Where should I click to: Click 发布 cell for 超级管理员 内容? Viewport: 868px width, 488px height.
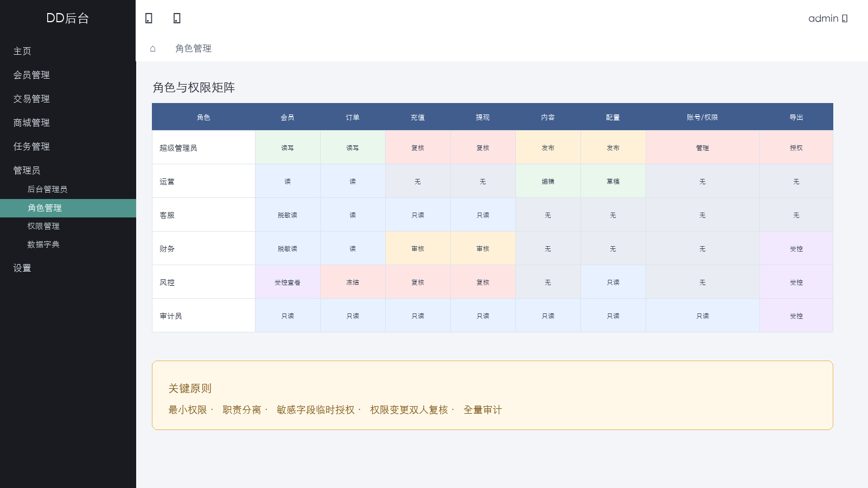click(x=548, y=147)
